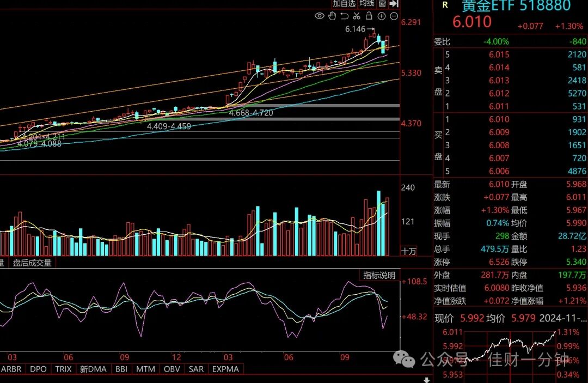Expand the down arrow below chart
Image resolution: width=588 pixels, height=383 pixels.
[x=426, y=380]
